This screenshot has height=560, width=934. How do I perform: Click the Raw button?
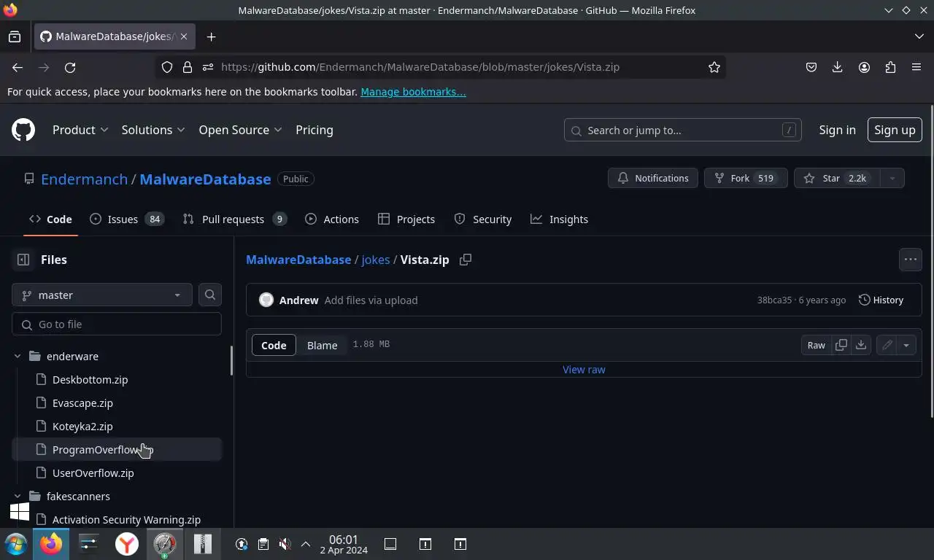(817, 345)
